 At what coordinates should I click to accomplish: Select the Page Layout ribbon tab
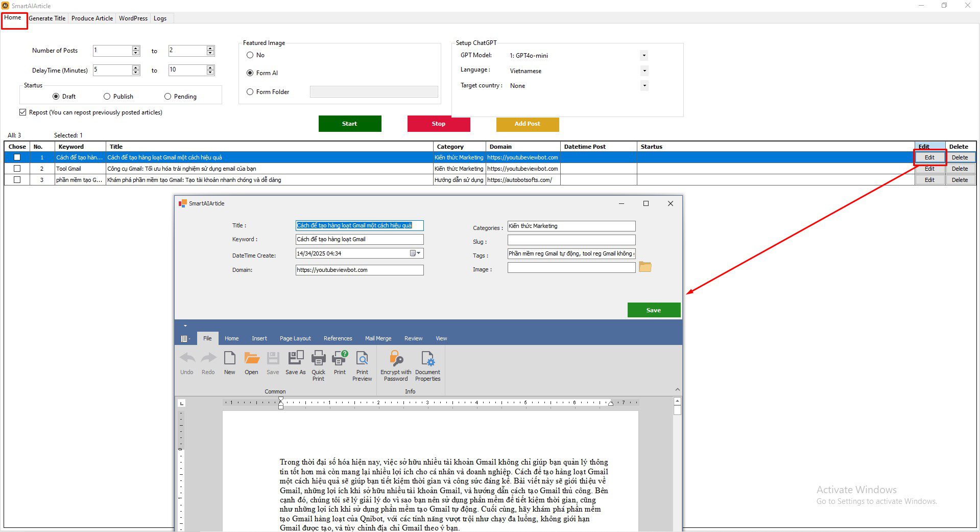(295, 338)
